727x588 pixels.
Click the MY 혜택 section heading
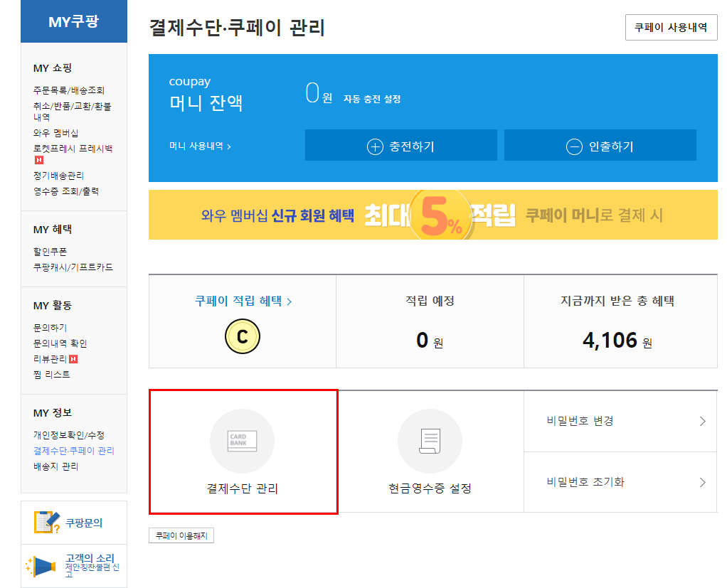[x=53, y=230]
